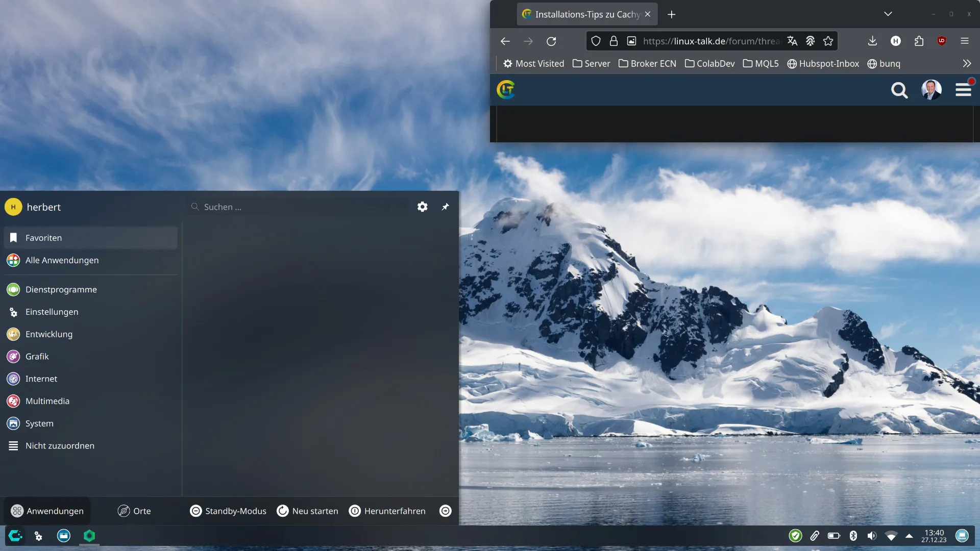Open Firefox downloads panel icon

pyautogui.click(x=872, y=41)
